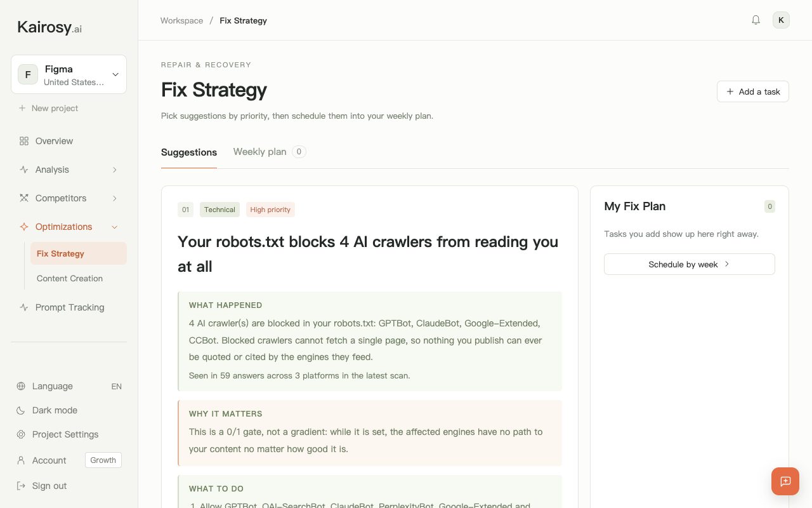Click the Project Settings gear icon

click(x=21, y=434)
